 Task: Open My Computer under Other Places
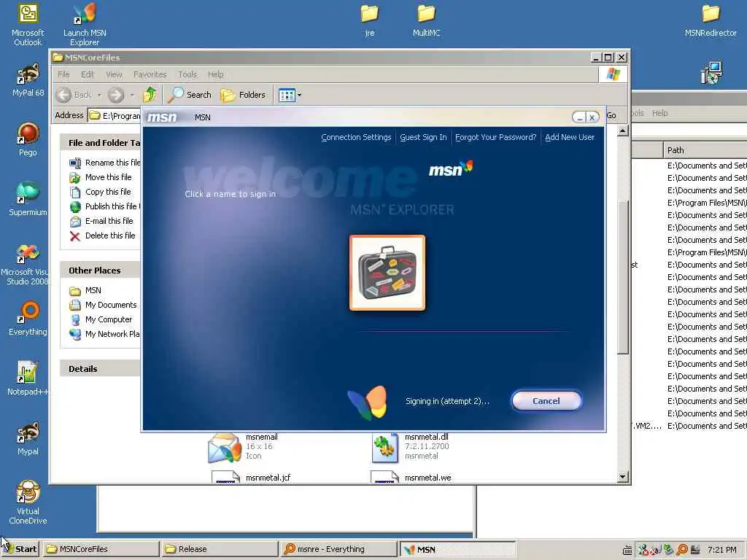coord(101,319)
